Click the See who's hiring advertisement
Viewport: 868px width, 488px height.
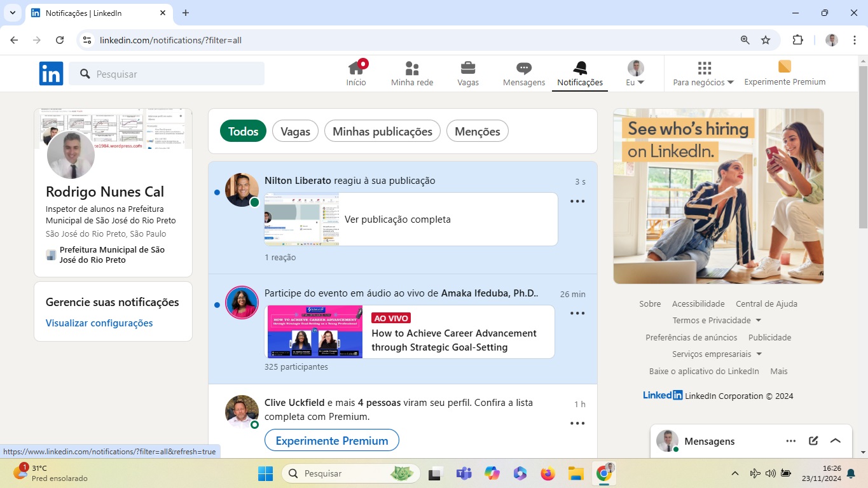coord(718,196)
